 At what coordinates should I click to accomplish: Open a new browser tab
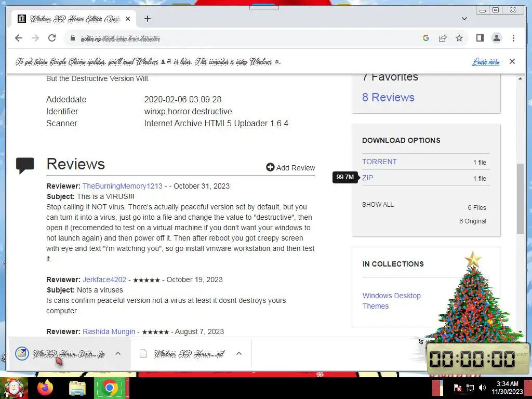pos(147,19)
